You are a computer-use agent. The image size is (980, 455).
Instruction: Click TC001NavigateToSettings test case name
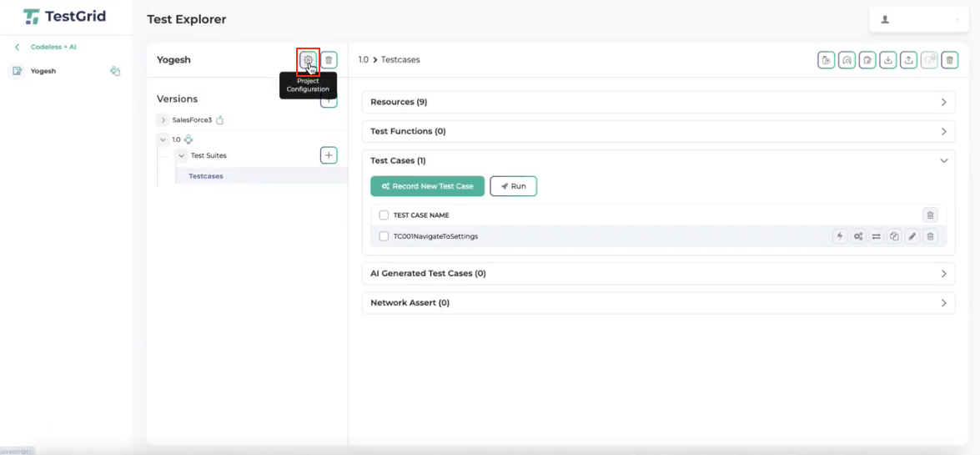pos(435,236)
